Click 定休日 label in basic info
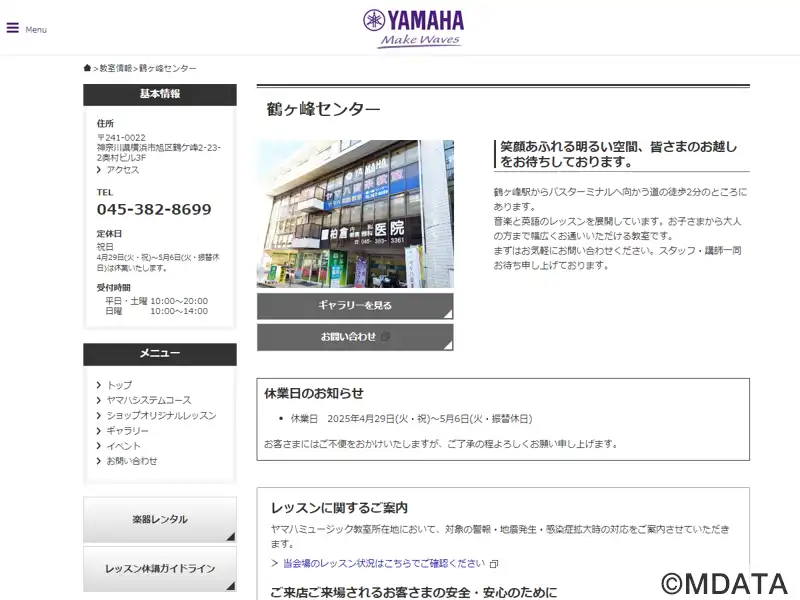800x600 pixels. [109, 234]
